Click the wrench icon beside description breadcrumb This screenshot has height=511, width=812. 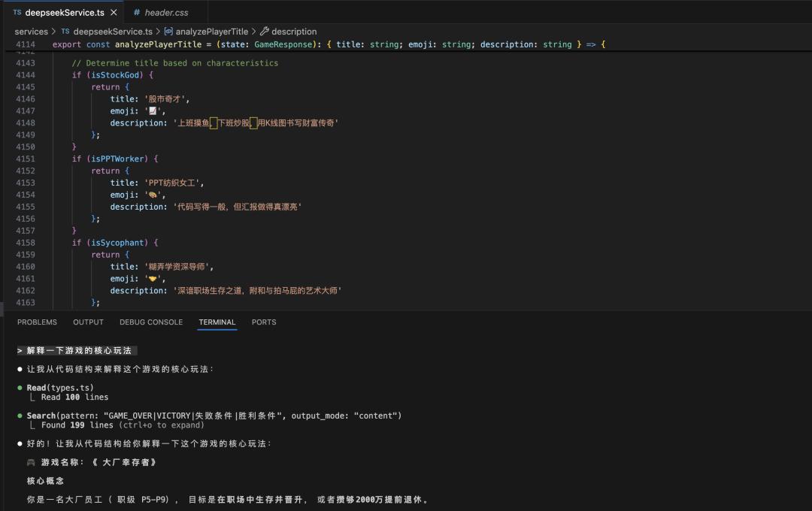point(264,32)
